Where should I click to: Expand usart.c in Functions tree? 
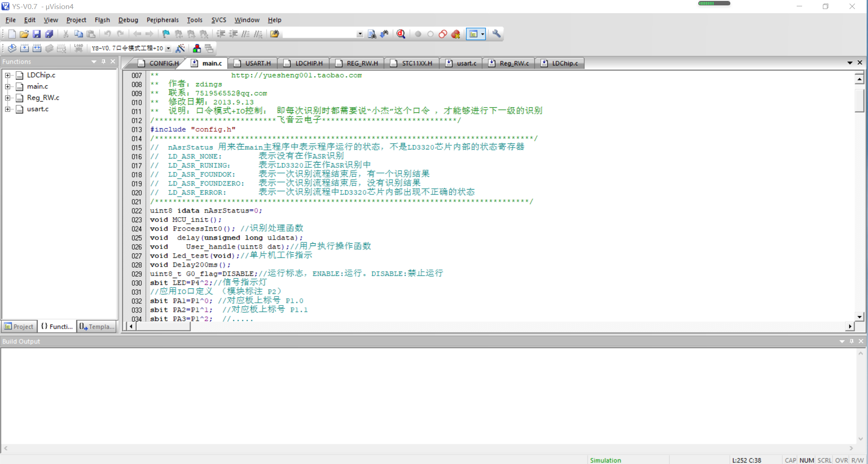(x=7, y=109)
